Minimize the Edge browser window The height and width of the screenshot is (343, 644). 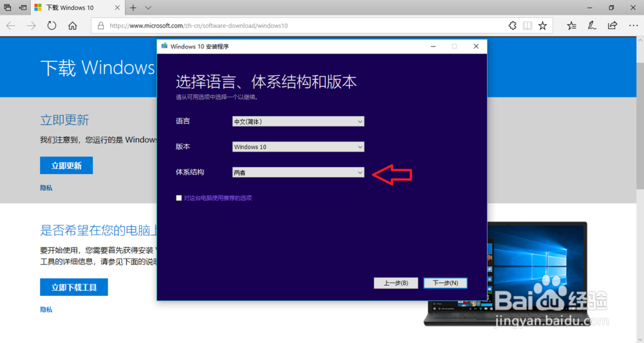coord(590,7)
